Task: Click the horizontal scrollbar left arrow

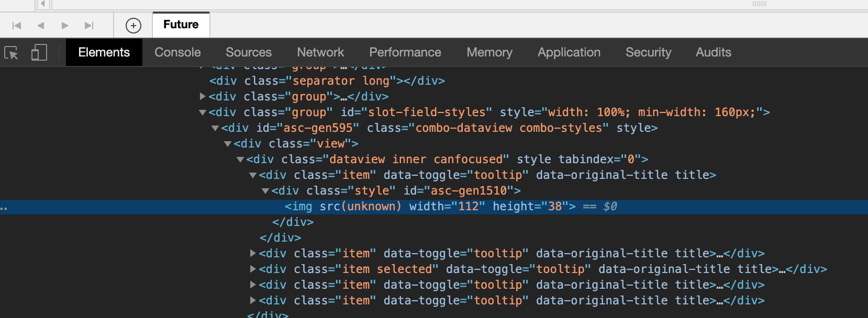Action: pos(43,4)
